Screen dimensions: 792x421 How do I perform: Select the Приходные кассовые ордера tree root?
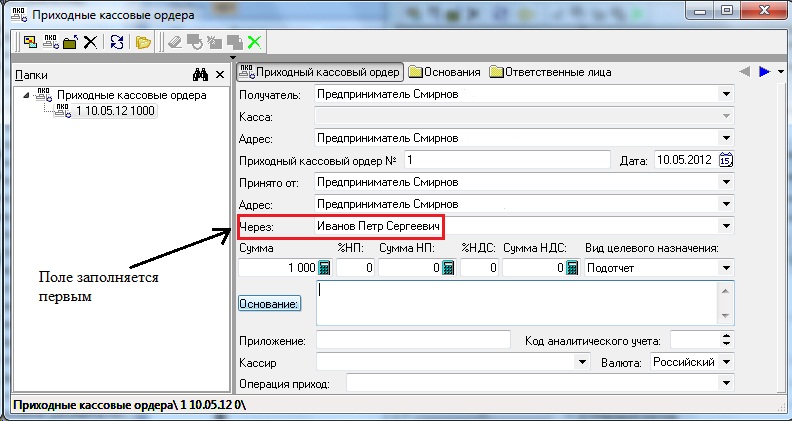[131, 95]
